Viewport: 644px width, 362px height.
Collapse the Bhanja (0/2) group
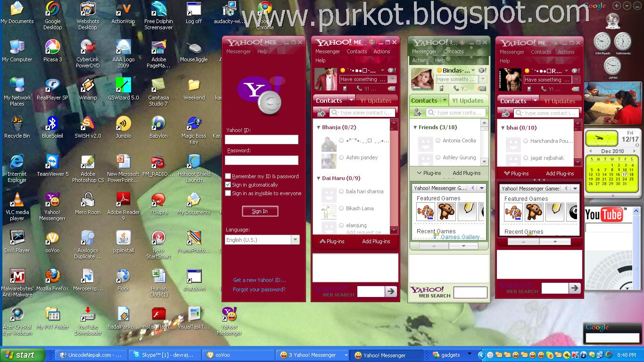pos(318,127)
